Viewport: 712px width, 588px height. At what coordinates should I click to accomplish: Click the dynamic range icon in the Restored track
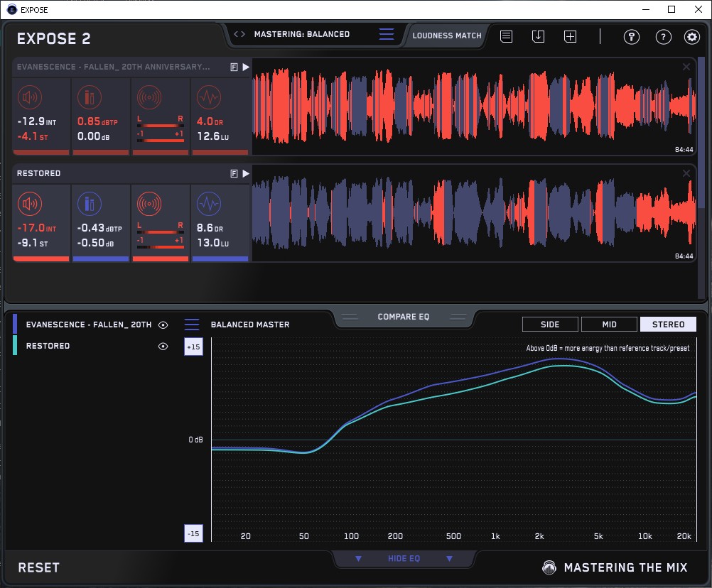pyautogui.click(x=209, y=204)
